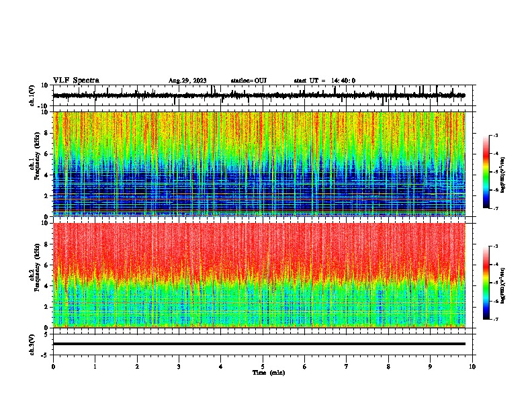
Task: Click the ch.3 flat voltage trace
Action: tap(259, 344)
